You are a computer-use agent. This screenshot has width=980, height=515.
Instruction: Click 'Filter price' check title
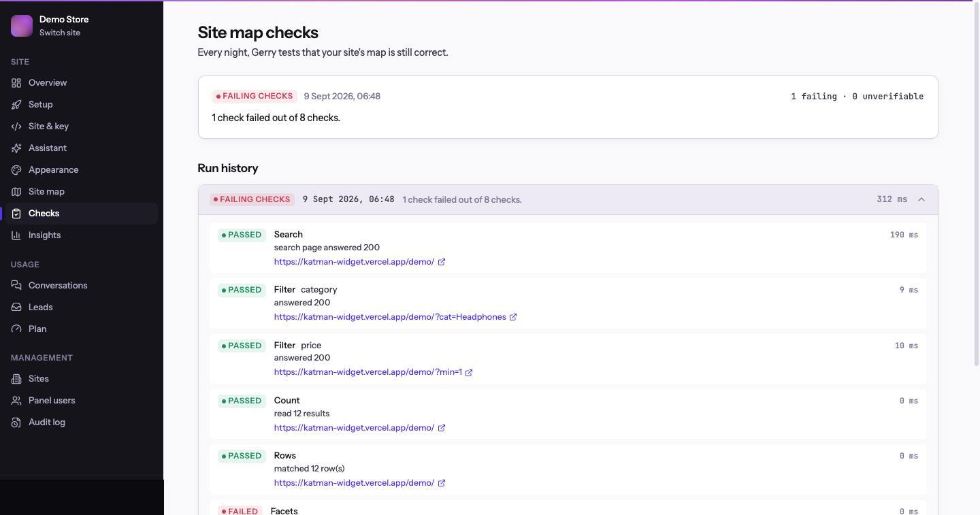297,346
